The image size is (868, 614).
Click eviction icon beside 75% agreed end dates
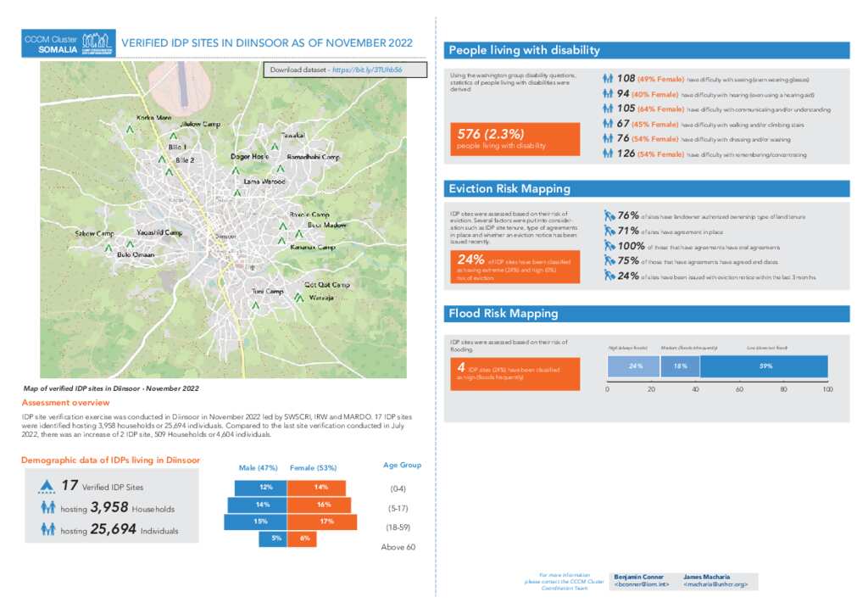pos(609,260)
